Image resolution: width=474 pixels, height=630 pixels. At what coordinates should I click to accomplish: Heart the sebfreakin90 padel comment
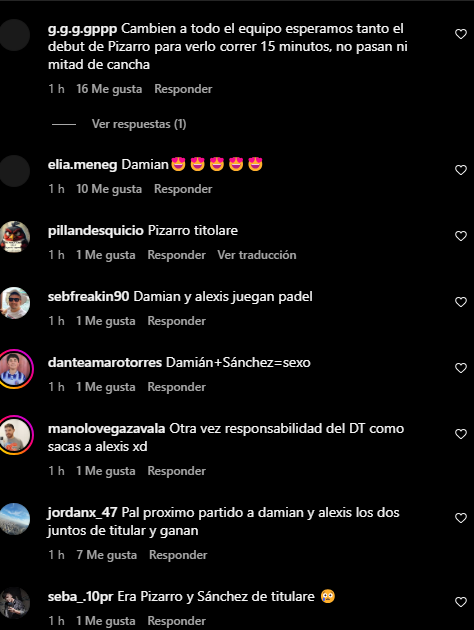coord(461,302)
